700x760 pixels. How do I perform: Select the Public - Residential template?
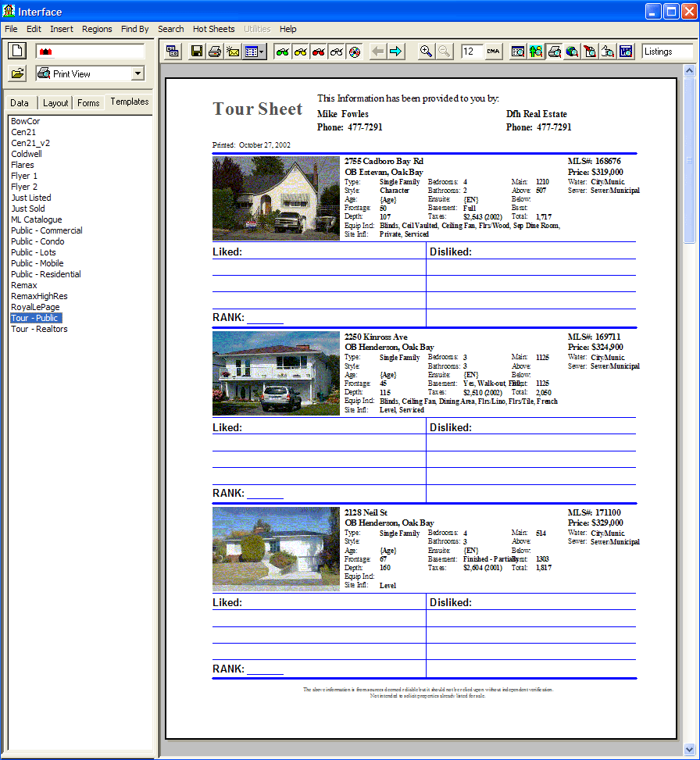[46, 274]
